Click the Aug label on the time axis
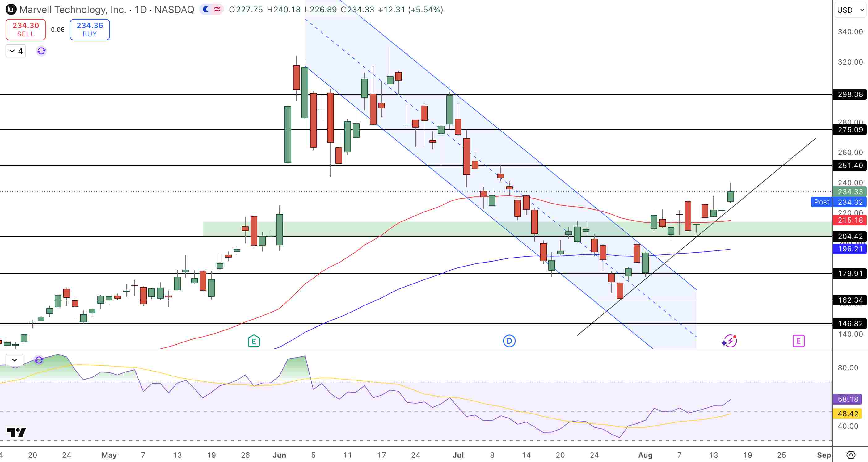The image size is (868, 462). click(645, 455)
